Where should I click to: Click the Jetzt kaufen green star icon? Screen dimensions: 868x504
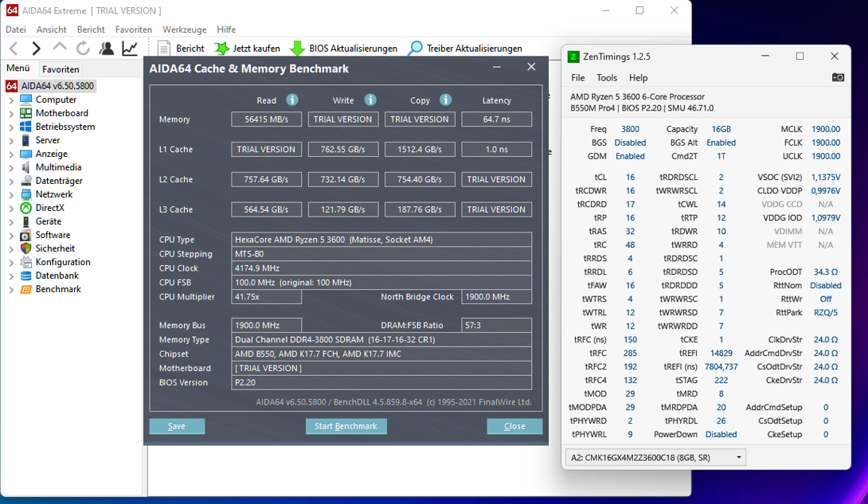click(x=221, y=49)
